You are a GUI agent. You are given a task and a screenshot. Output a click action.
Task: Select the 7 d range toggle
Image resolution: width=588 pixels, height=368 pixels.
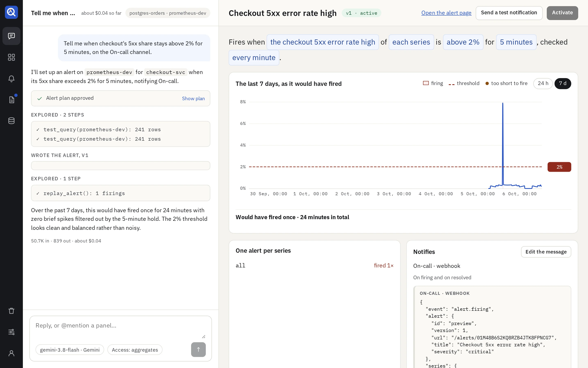pos(563,83)
